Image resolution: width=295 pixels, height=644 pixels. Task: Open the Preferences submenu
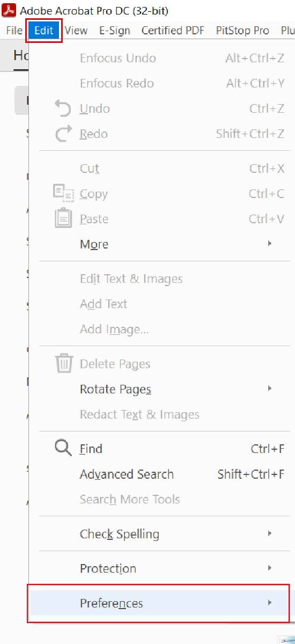pos(159,603)
